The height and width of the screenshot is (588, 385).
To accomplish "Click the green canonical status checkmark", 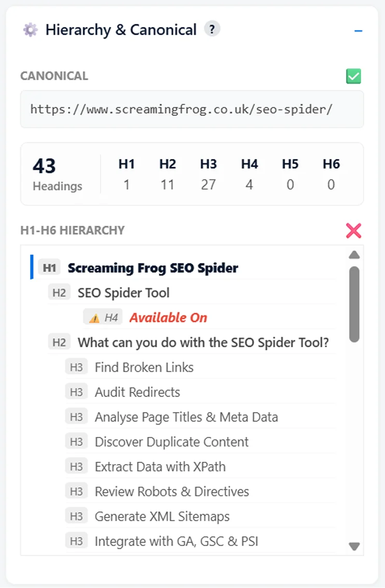I will pyautogui.click(x=353, y=76).
